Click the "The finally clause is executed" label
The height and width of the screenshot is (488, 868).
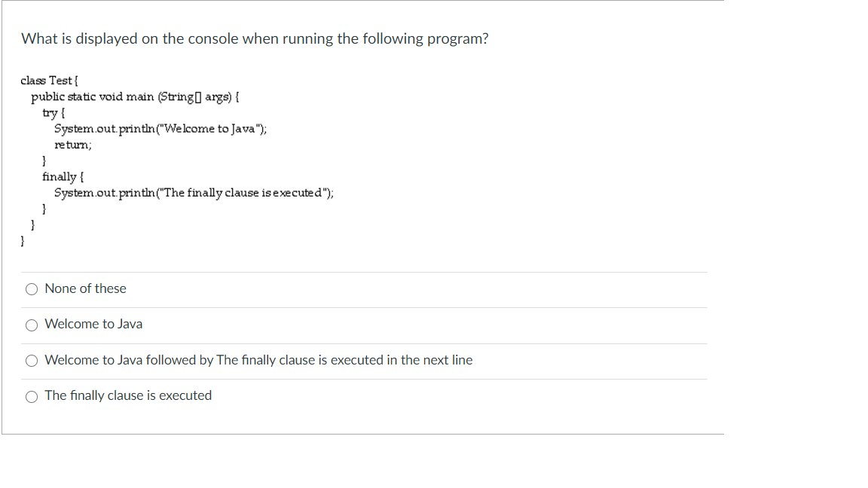(x=128, y=395)
